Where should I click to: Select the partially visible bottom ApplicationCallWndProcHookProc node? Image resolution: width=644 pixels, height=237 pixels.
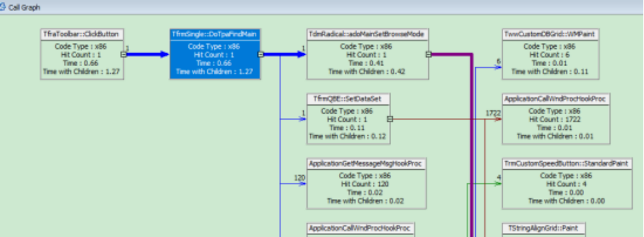(360, 230)
